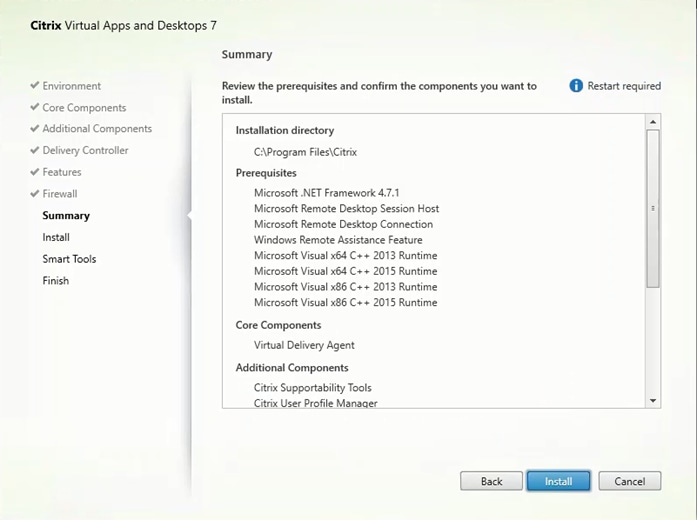
Task: Click the checkmark beside Firewall
Action: (35, 194)
